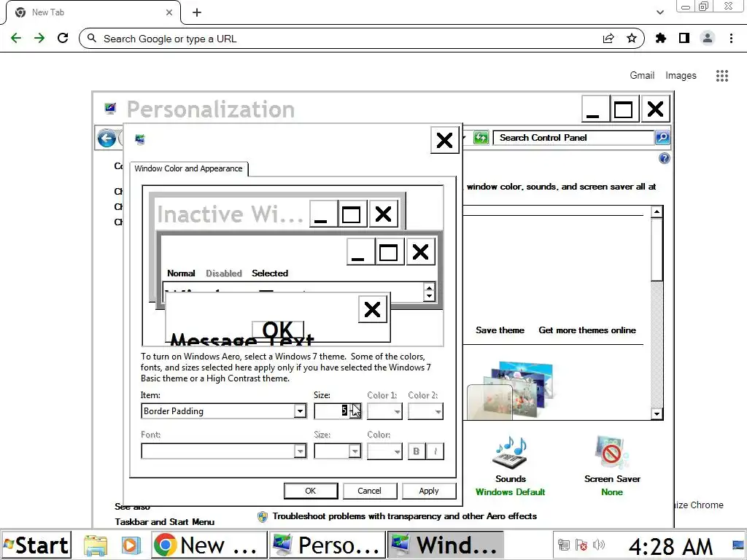Click the green refresh icon in Control Panel
This screenshot has height=560, width=747.
click(481, 138)
